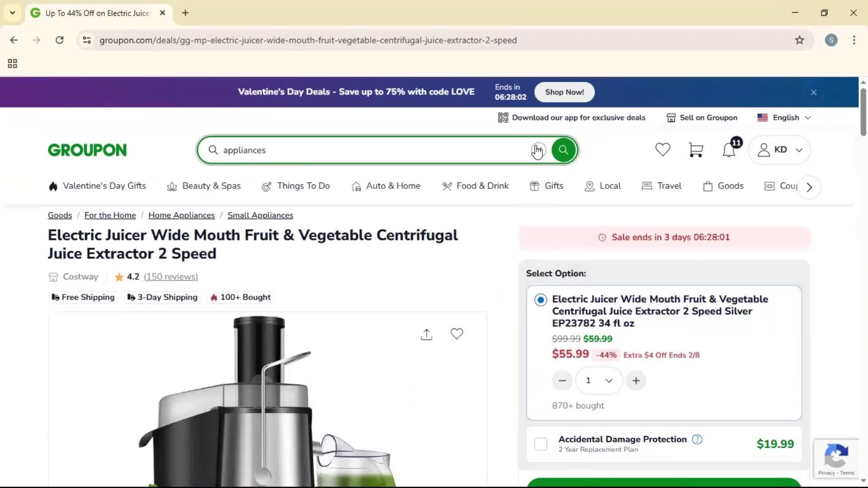This screenshot has height=488, width=868.
Task: Open the Goods category menu
Action: (x=723, y=186)
